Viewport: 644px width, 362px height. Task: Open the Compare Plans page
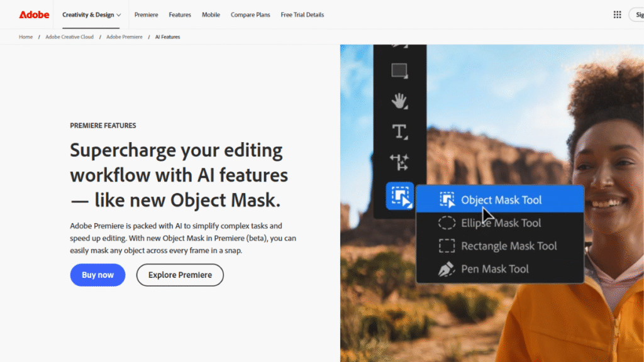(x=250, y=14)
